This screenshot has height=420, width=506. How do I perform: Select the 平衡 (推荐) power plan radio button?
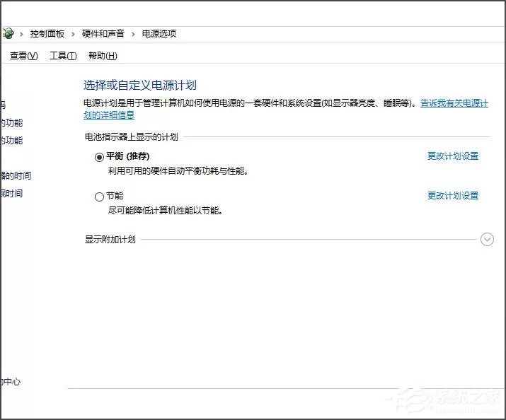(x=99, y=157)
